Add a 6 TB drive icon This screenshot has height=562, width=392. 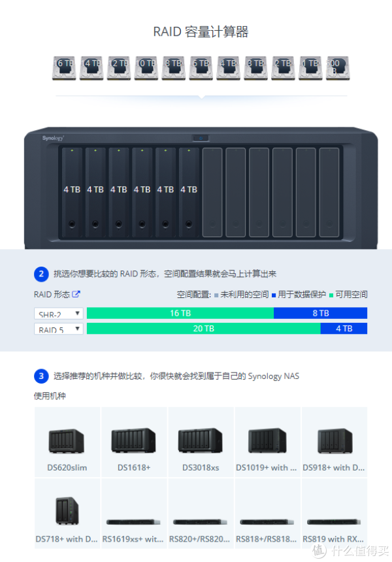(201, 68)
